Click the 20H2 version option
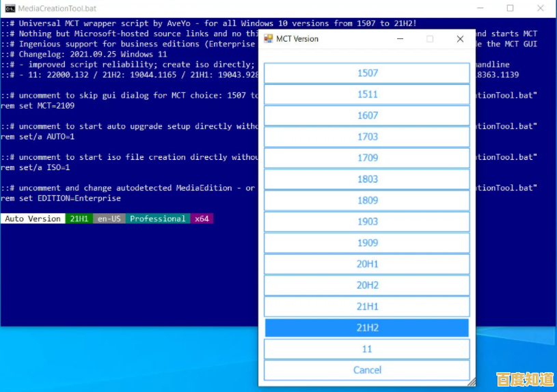557x392 pixels. point(367,285)
